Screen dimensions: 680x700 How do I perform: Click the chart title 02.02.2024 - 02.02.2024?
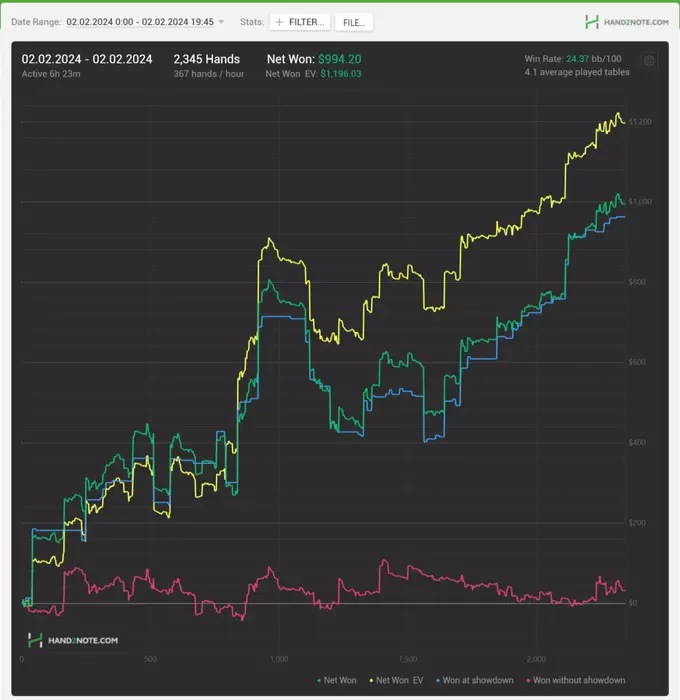click(87, 59)
